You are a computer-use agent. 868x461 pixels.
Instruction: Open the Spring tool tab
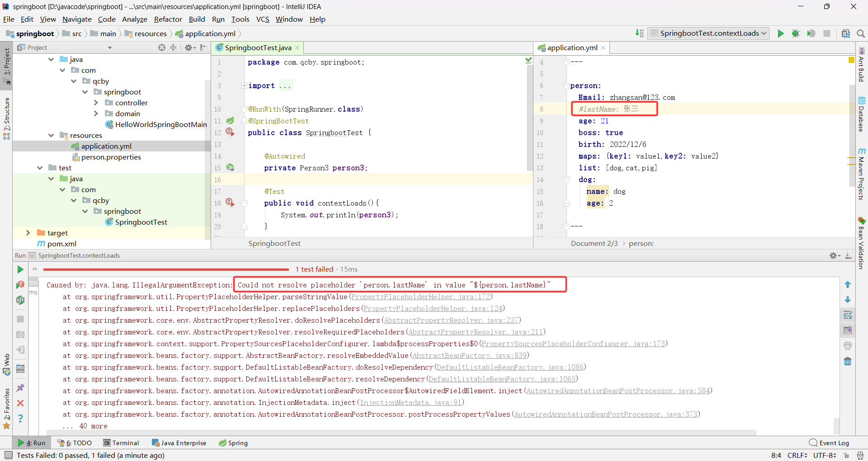(233, 443)
